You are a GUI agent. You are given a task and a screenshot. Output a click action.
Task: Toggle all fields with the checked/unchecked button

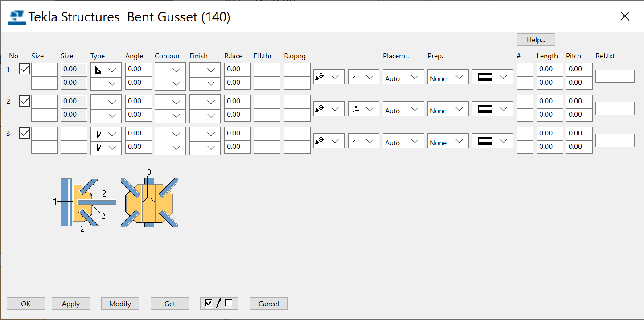(219, 303)
